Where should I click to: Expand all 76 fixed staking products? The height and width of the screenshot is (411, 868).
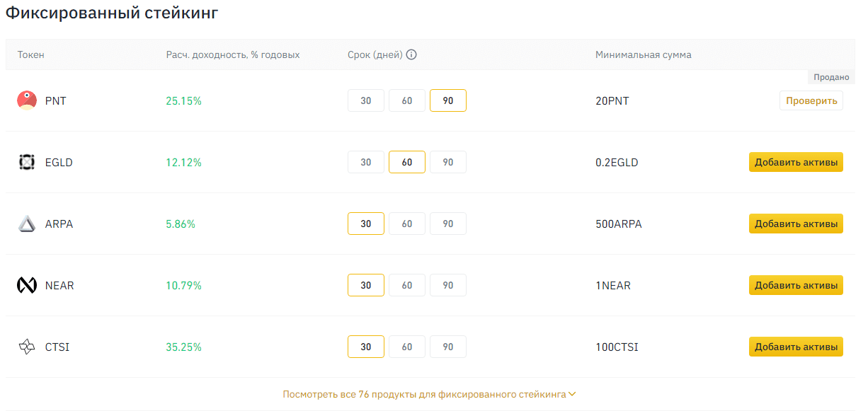pyautogui.click(x=424, y=394)
